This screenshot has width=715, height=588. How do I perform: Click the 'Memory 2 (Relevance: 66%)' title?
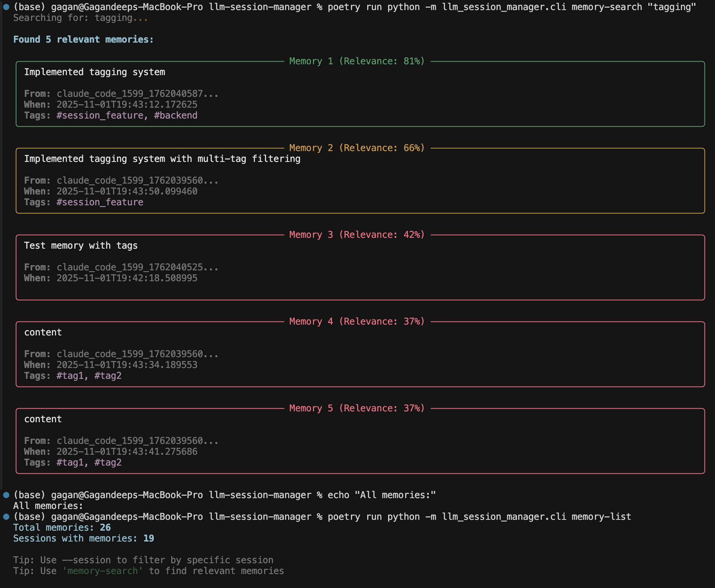(x=357, y=148)
